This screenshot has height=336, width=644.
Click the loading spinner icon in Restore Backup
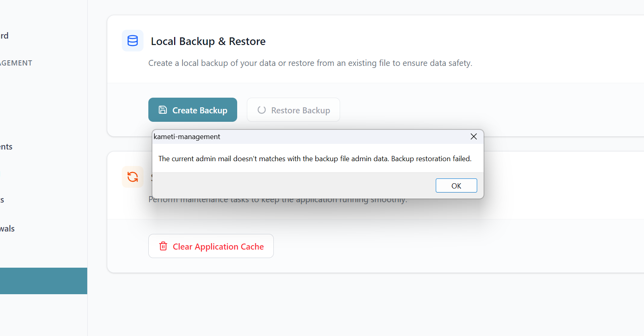[262, 110]
